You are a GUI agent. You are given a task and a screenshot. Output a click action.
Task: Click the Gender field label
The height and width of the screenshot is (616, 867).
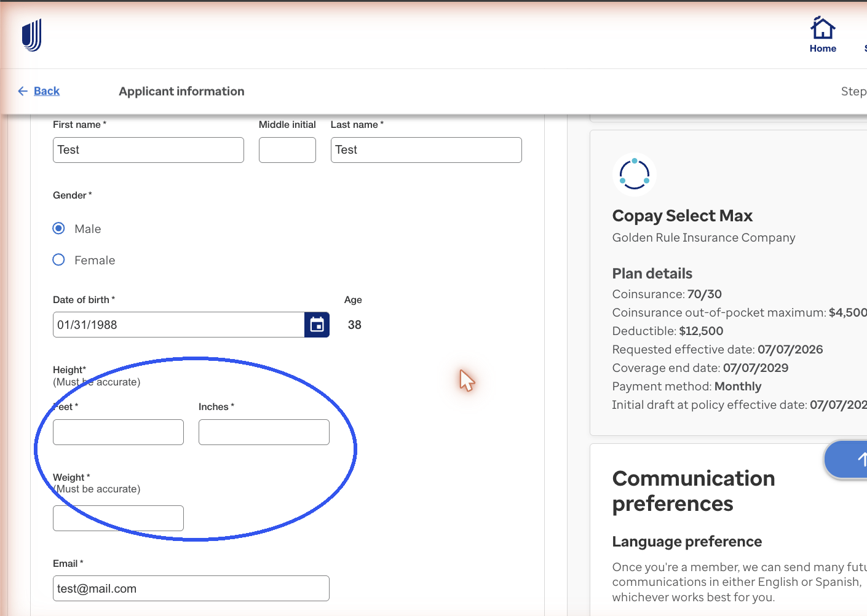click(x=72, y=195)
